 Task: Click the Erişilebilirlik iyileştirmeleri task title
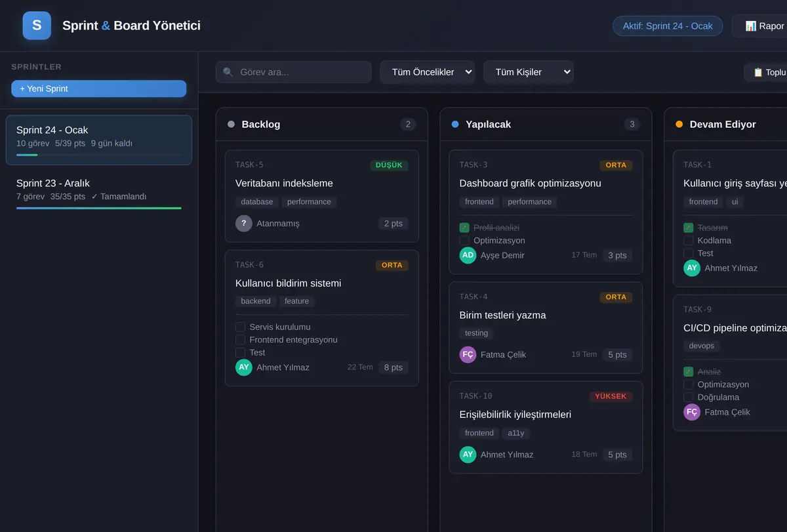click(515, 415)
